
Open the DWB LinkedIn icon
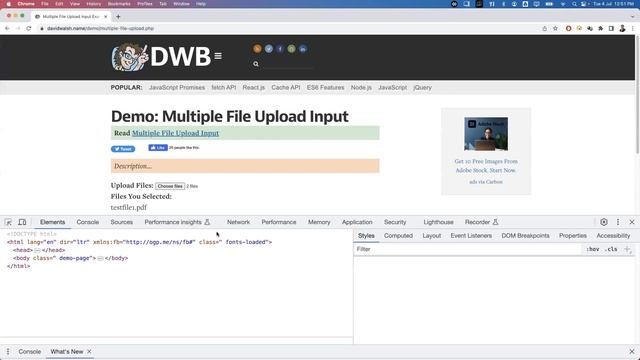[302, 49]
